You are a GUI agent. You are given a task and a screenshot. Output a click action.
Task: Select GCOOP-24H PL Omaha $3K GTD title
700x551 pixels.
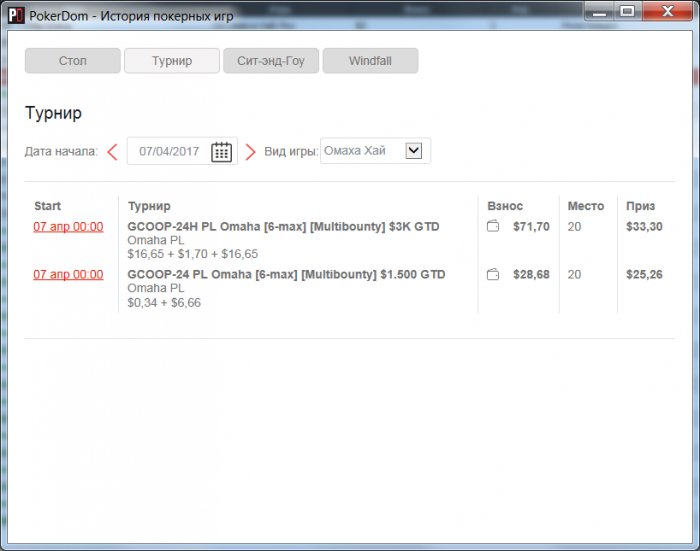pos(283,226)
